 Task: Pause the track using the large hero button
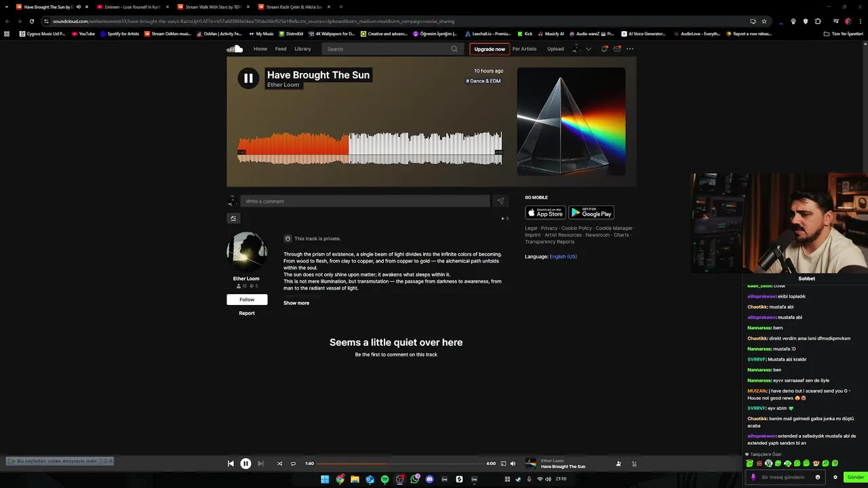pyautogui.click(x=248, y=78)
